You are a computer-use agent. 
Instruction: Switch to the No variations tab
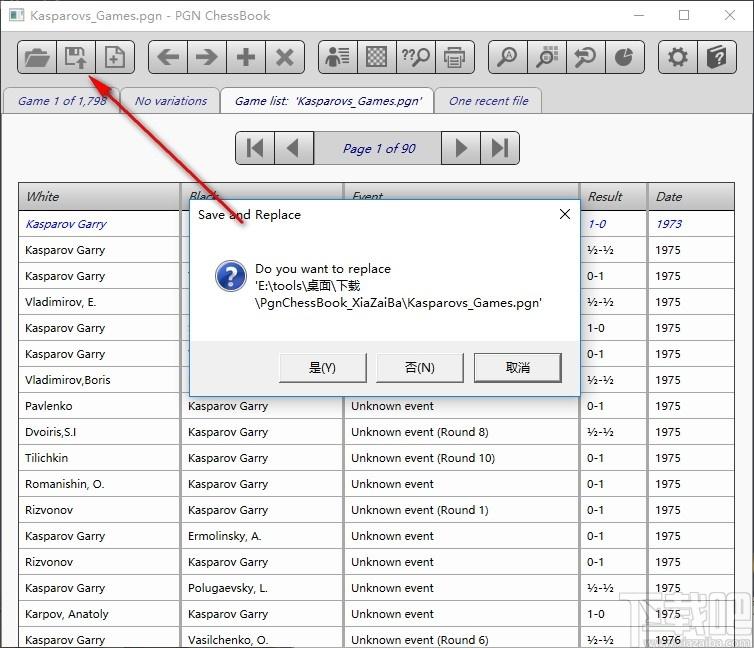tap(171, 101)
